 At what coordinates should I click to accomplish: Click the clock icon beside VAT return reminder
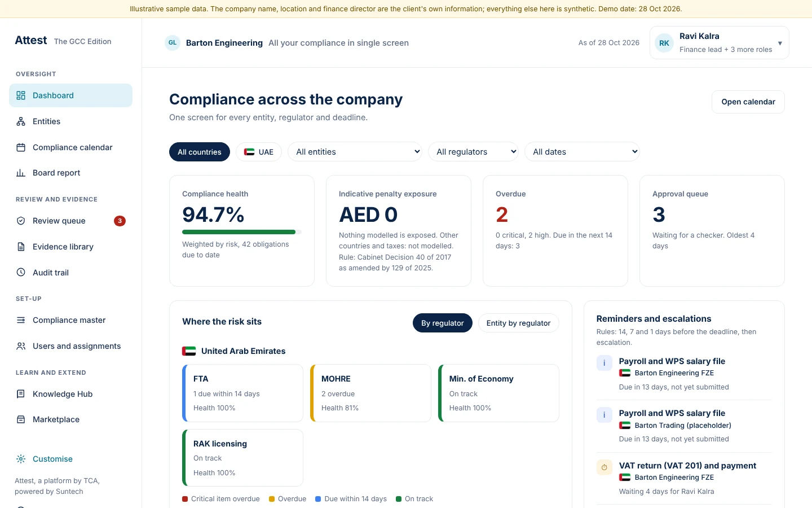604,467
